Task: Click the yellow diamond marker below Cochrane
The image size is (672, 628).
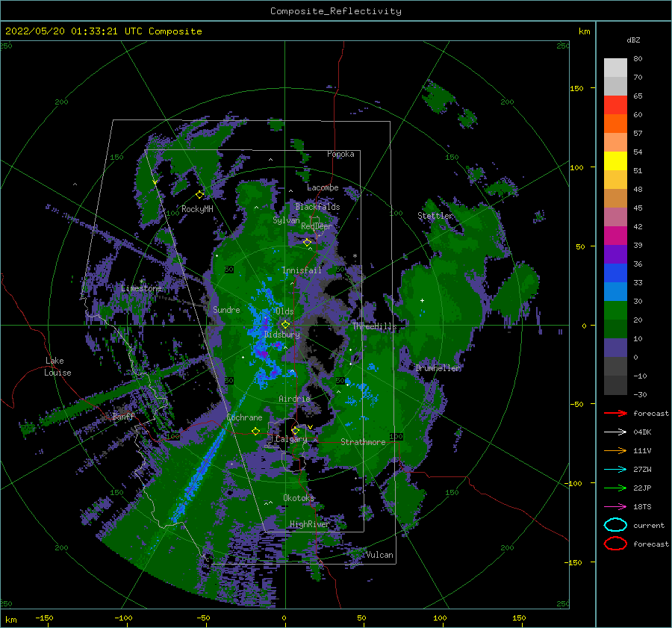Action: click(256, 431)
